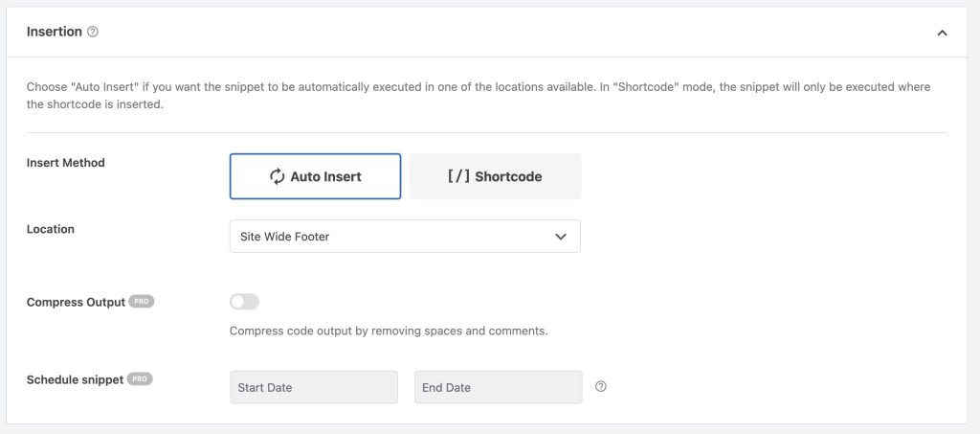Open the Location dropdown showing Site Wide Footer

click(405, 237)
